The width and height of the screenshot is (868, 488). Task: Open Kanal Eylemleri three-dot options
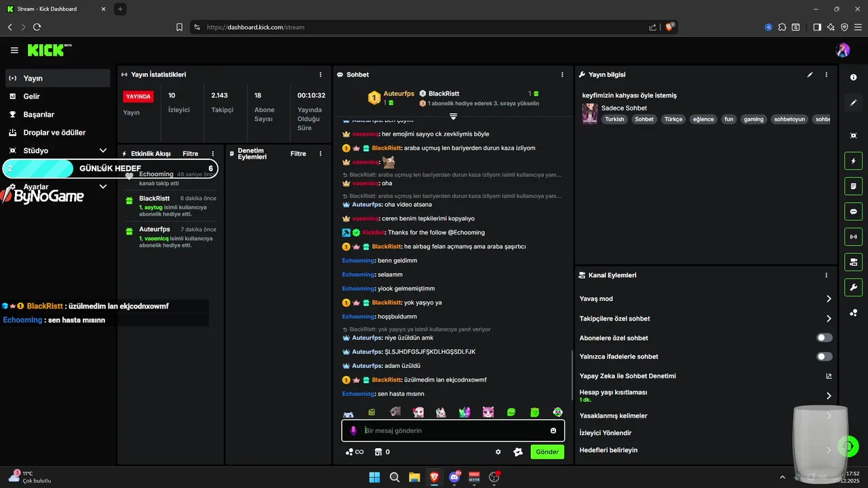[x=826, y=275]
